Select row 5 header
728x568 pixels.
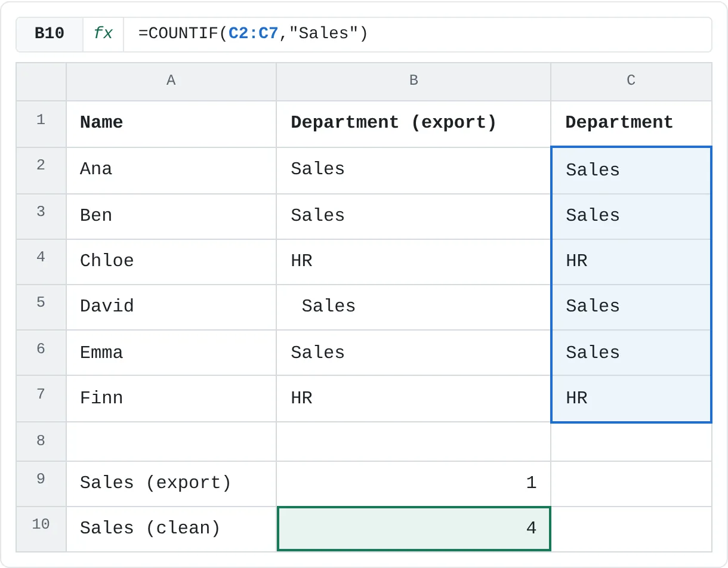click(41, 307)
